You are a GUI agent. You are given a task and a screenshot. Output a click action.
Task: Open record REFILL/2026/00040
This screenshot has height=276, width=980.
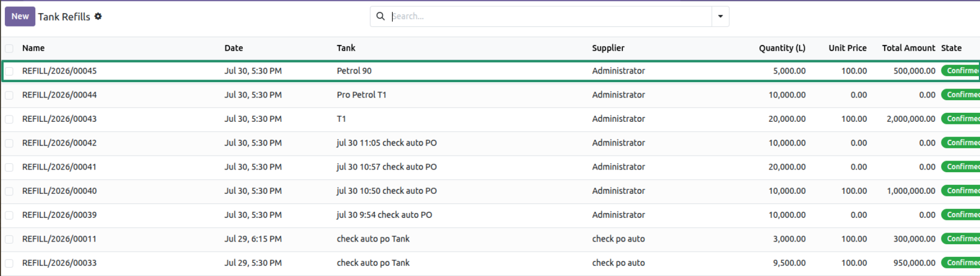(59, 191)
